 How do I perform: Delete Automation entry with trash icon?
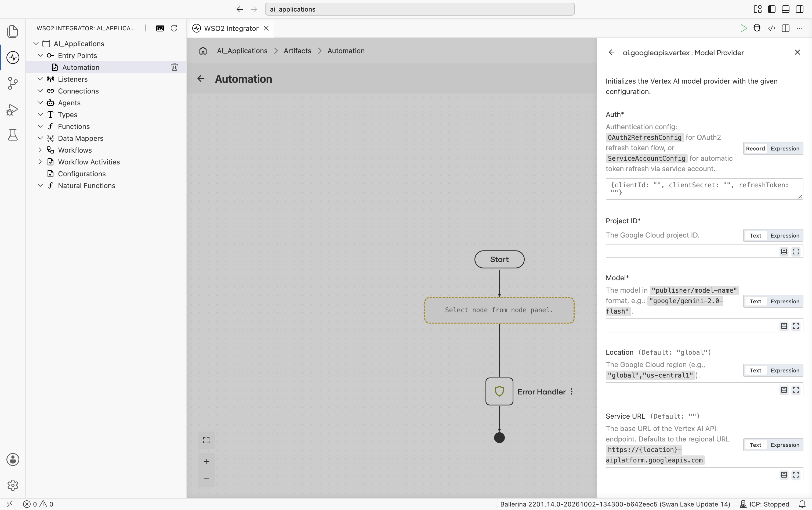(x=174, y=67)
